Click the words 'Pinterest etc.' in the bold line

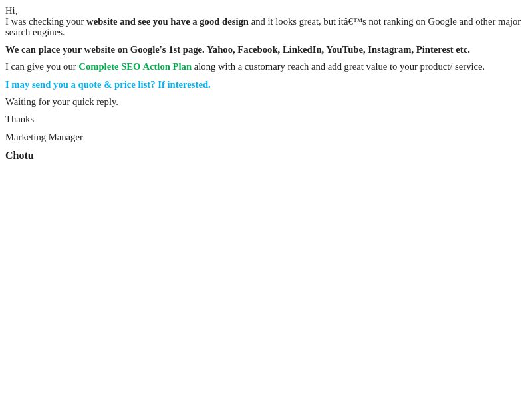443,49
